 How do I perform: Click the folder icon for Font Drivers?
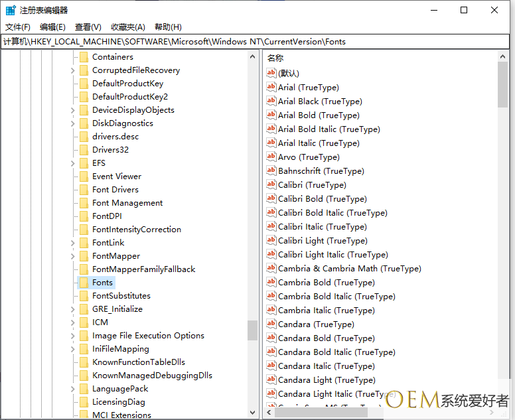pos(84,190)
